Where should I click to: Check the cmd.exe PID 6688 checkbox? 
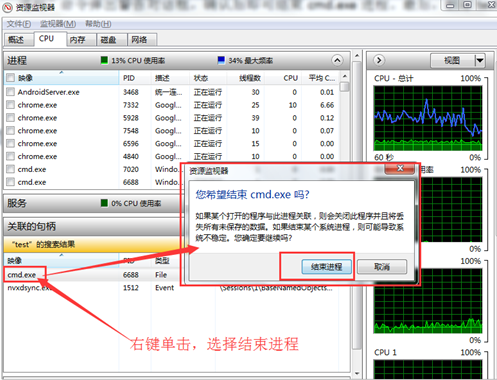tap(10, 182)
